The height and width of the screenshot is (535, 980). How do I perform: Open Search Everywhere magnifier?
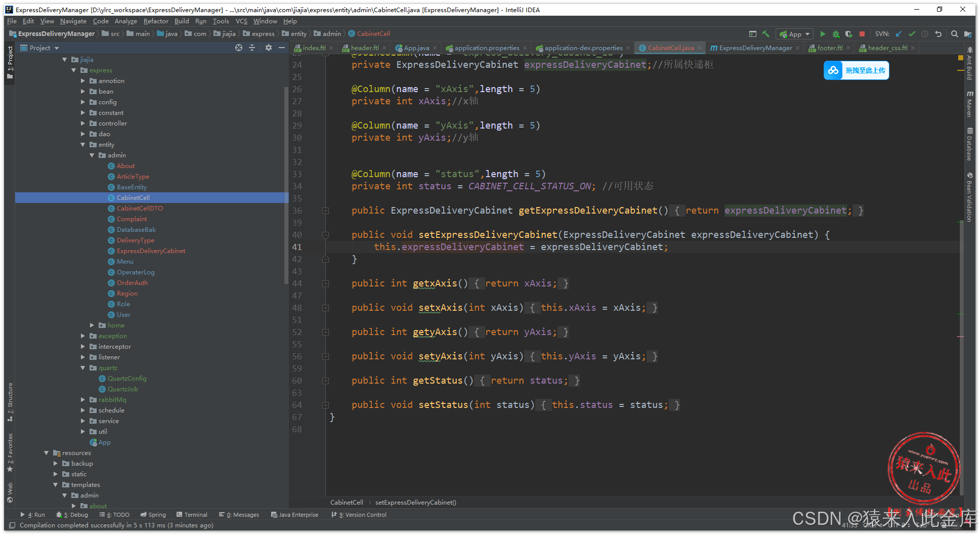click(x=954, y=34)
